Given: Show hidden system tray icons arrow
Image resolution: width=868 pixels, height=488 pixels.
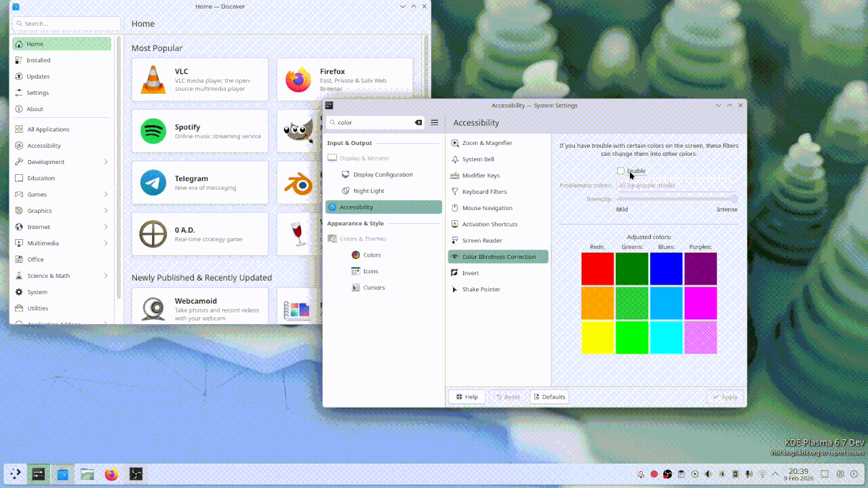Looking at the screenshot, I should [776, 474].
